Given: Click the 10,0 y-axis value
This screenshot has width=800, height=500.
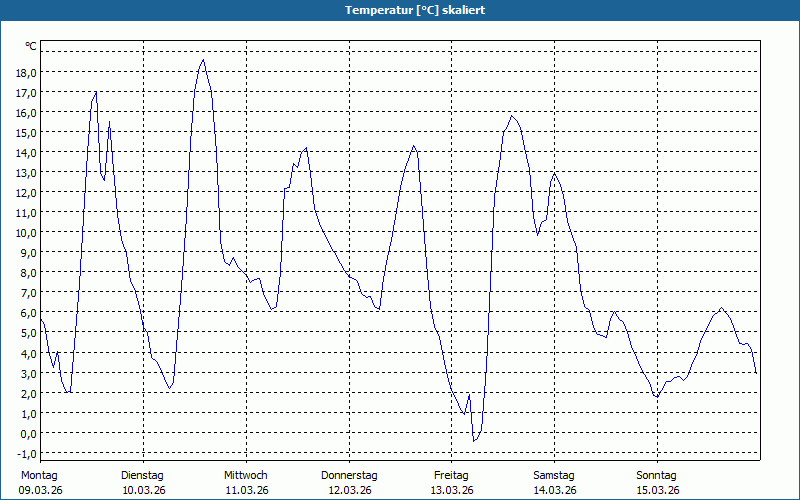Looking at the screenshot, I should coord(26,233).
